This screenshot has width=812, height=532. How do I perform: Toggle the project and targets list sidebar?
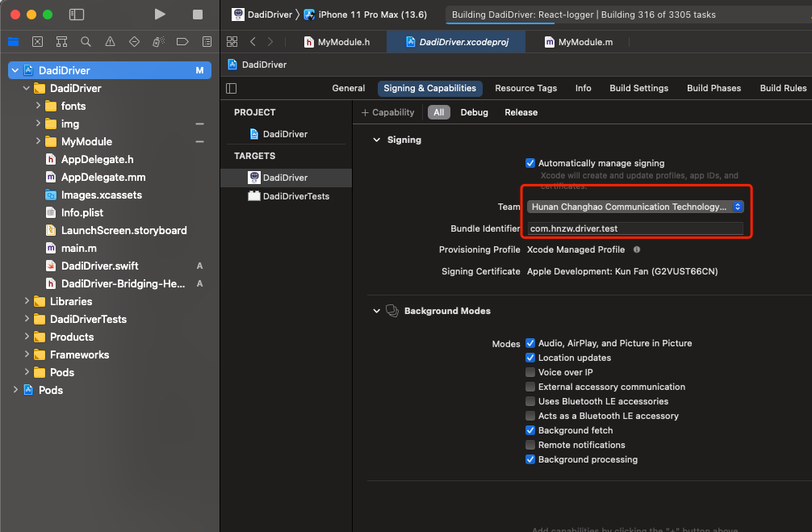pyautogui.click(x=232, y=89)
